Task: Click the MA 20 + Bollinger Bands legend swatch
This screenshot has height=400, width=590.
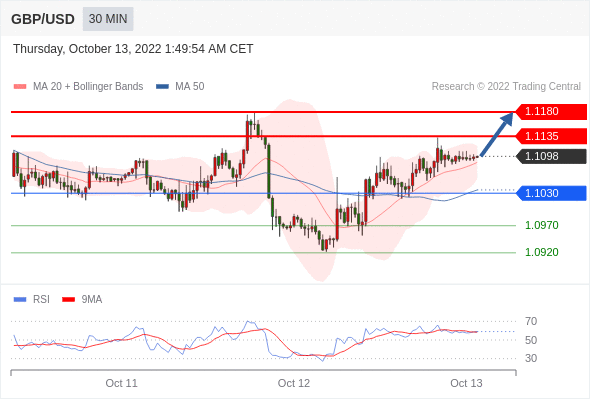Action: [x=20, y=87]
